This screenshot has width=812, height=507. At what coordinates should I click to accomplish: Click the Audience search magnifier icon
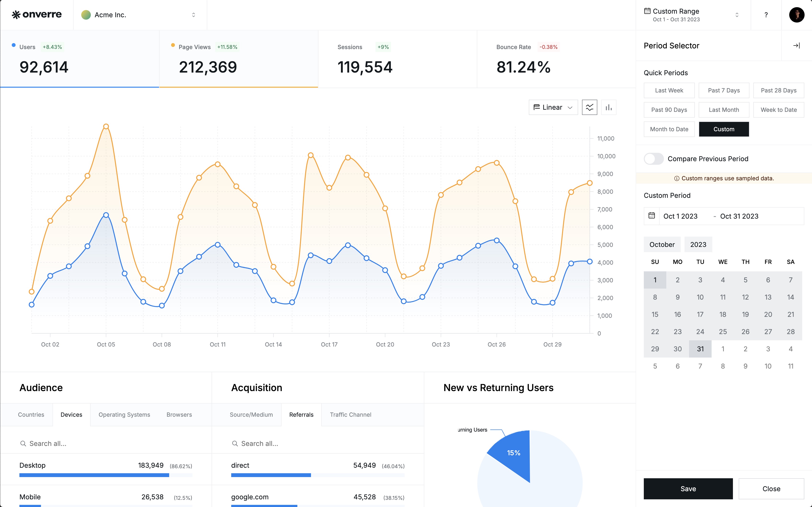point(23,444)
